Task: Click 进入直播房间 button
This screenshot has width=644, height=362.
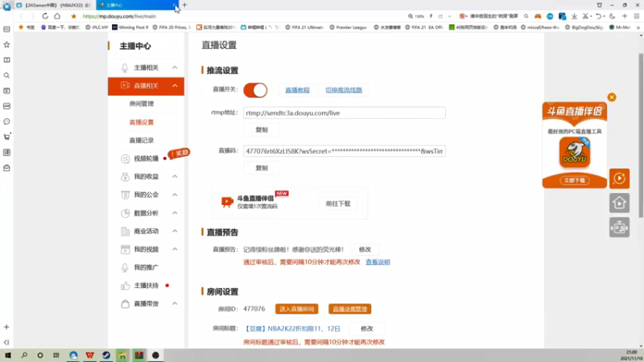Action: point(296,309)
